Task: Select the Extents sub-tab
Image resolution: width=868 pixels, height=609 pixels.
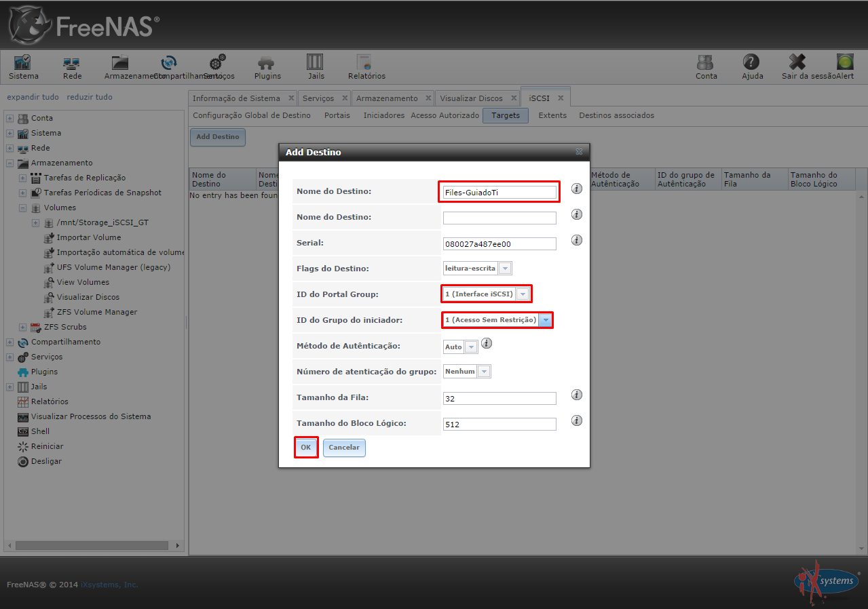Action: click(552, 116)
